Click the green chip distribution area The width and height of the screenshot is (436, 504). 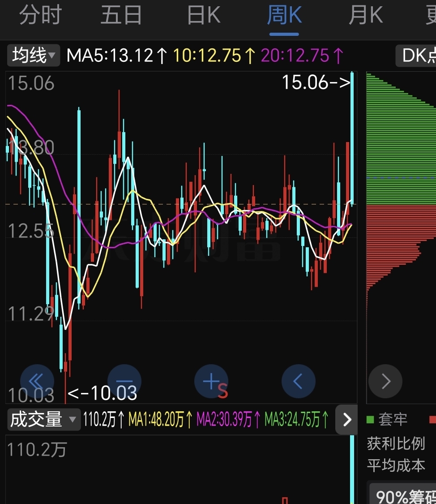(x=402, y=138)
